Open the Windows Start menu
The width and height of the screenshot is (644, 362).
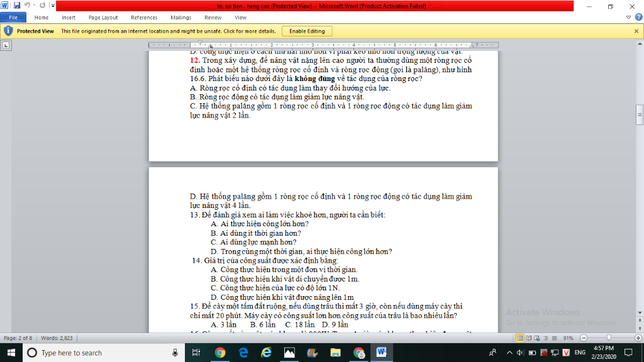[11, 353]
